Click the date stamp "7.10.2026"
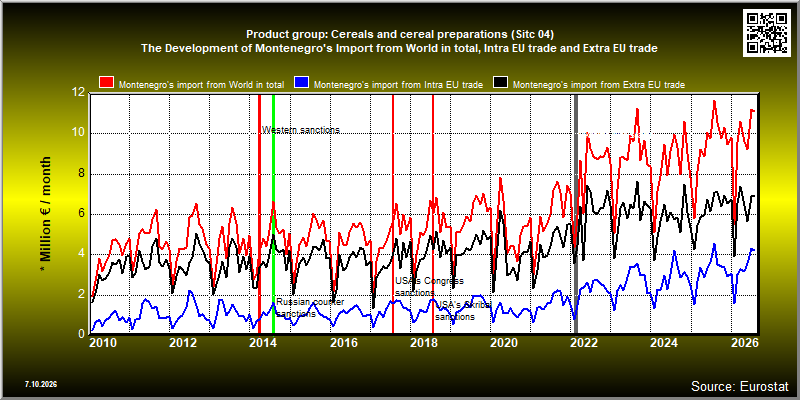 tap(40, 384)
